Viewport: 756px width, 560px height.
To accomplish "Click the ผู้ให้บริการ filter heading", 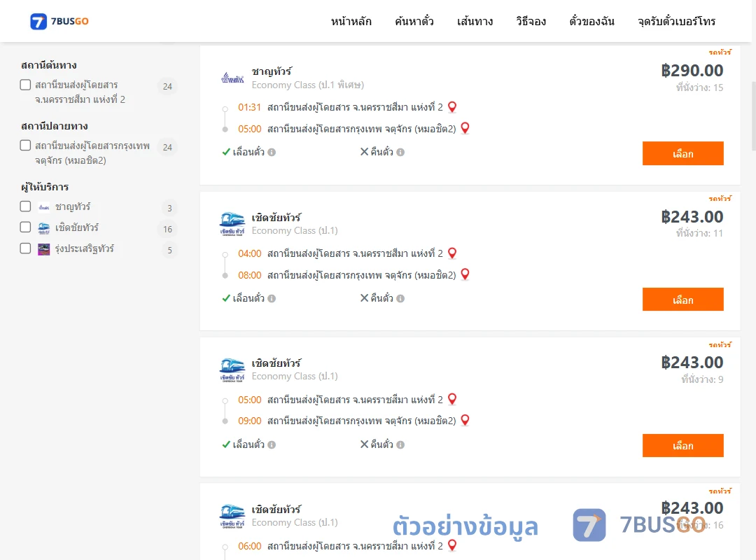I will click(x=45, y=187).
